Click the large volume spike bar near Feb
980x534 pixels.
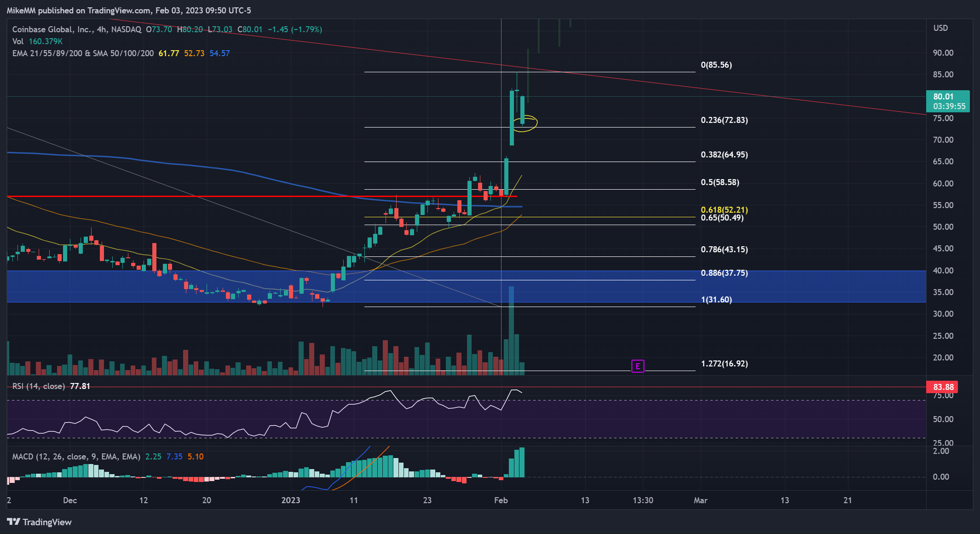click(511, 331)
